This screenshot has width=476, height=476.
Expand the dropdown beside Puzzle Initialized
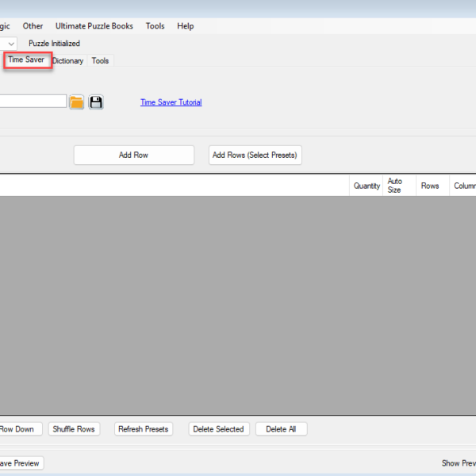[10, 44]
